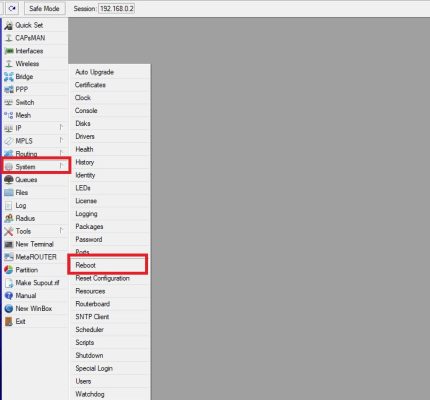The image size is (430, 400).
Task: Open Quick Set from the sidebar icon
Action: pos(9,25)
